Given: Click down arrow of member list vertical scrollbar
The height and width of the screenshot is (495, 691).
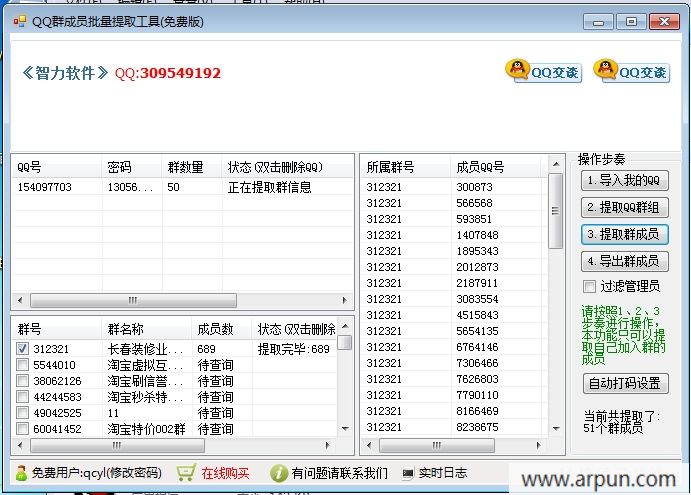Looking at the screenshot, I should [x=556, y=428].
